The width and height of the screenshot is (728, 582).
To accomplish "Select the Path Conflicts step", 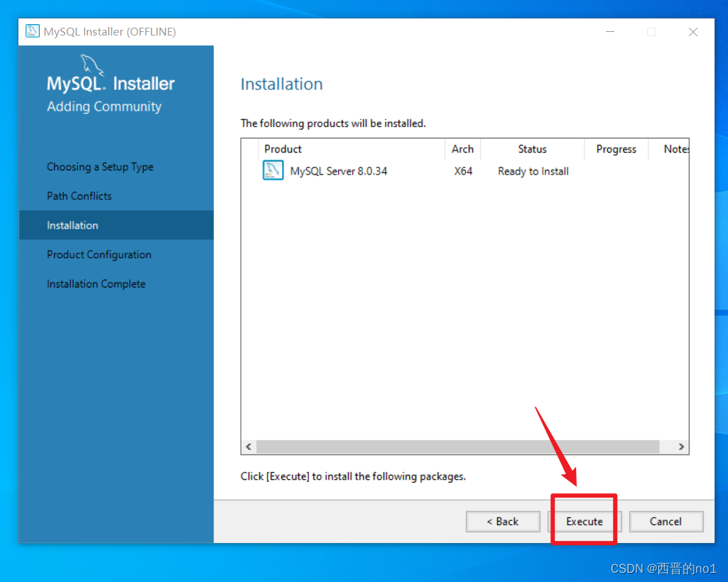I will point(80,196).
